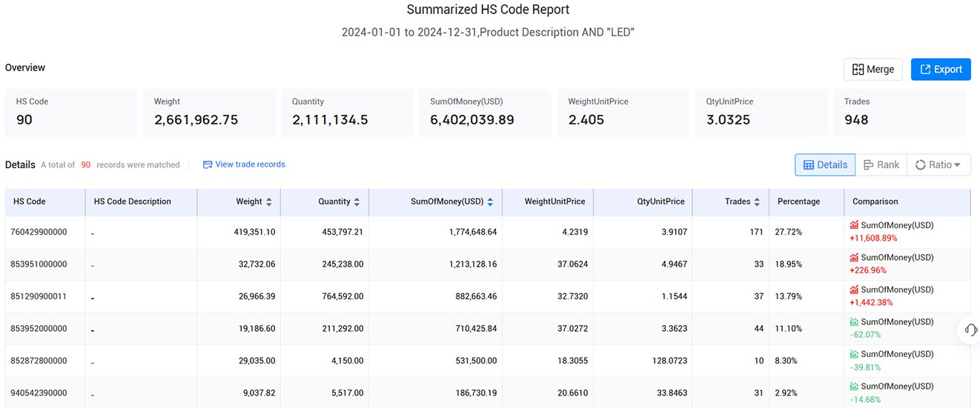Click the rising chart icon for 853951000000
The height and width of the screenshot is (408, 980).
pyautogui.click(x=854, y=258)
